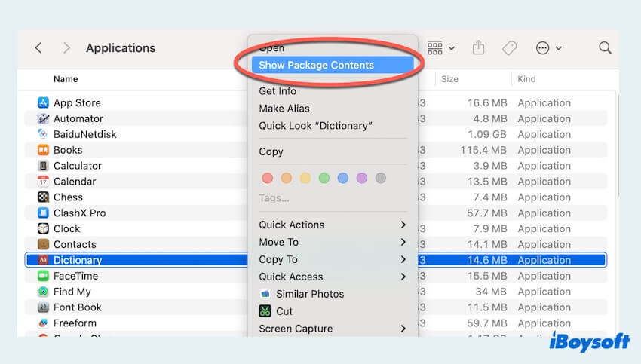The height and width of the screenshot is (364, 641).
Task: Select the App Store app icon
Action: coord(43,102)
